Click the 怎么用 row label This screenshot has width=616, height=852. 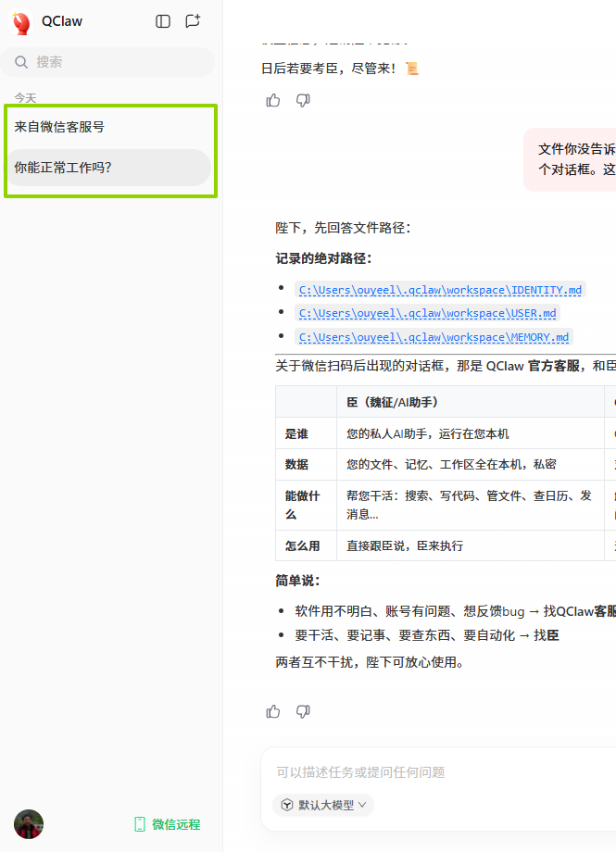pyautogui.click(x=302, y=545)
